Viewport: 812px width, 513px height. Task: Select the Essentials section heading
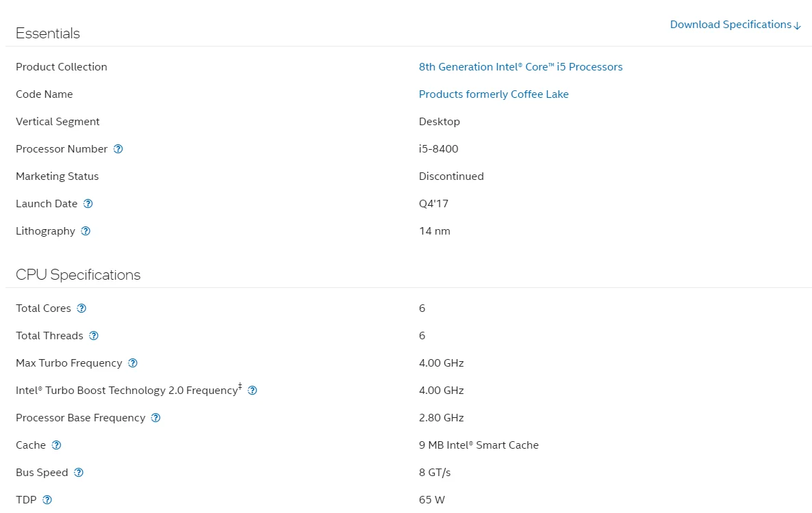click(x=48, y=33)
